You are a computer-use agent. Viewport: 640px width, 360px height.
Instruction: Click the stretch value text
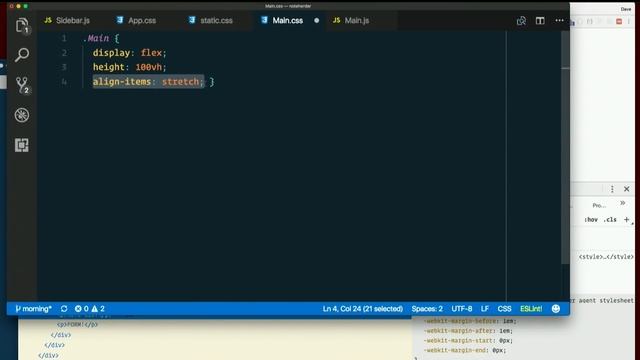coord(180,82)
